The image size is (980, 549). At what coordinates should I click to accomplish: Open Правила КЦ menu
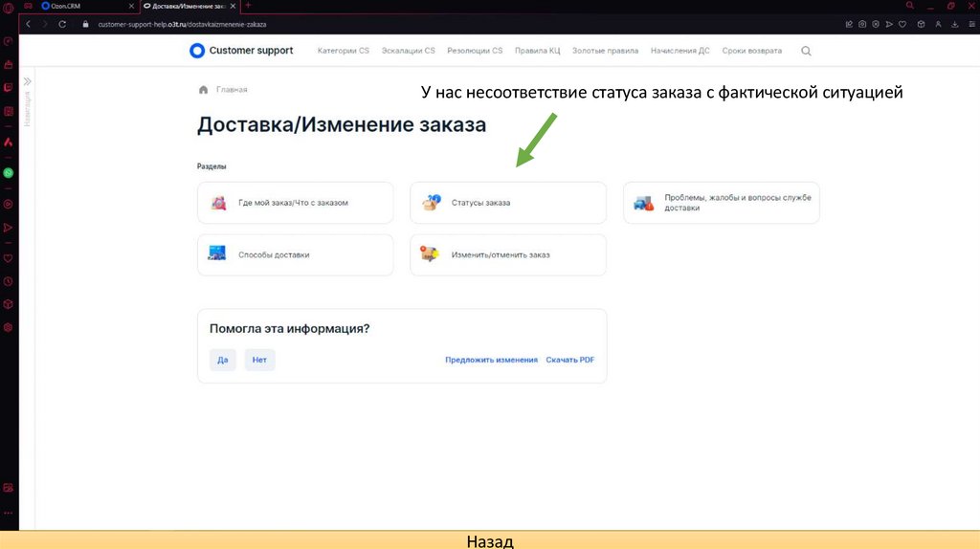click(x=538, y=51)
